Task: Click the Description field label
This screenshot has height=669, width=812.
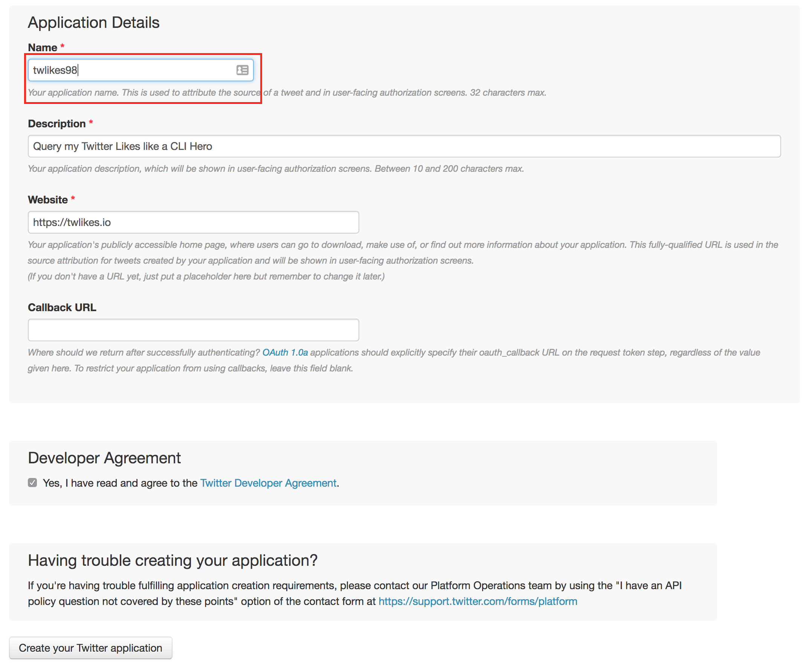Action: click(x=56, y=124)
